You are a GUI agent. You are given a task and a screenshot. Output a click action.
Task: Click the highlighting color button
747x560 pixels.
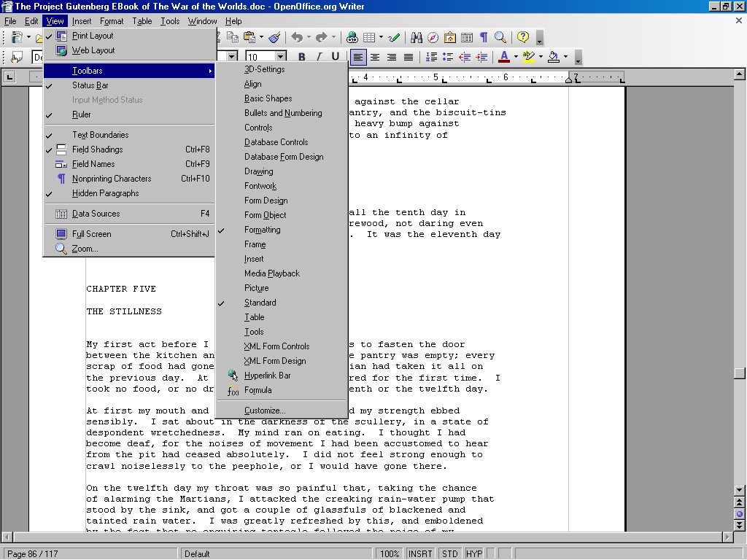[x=529, y=57]
